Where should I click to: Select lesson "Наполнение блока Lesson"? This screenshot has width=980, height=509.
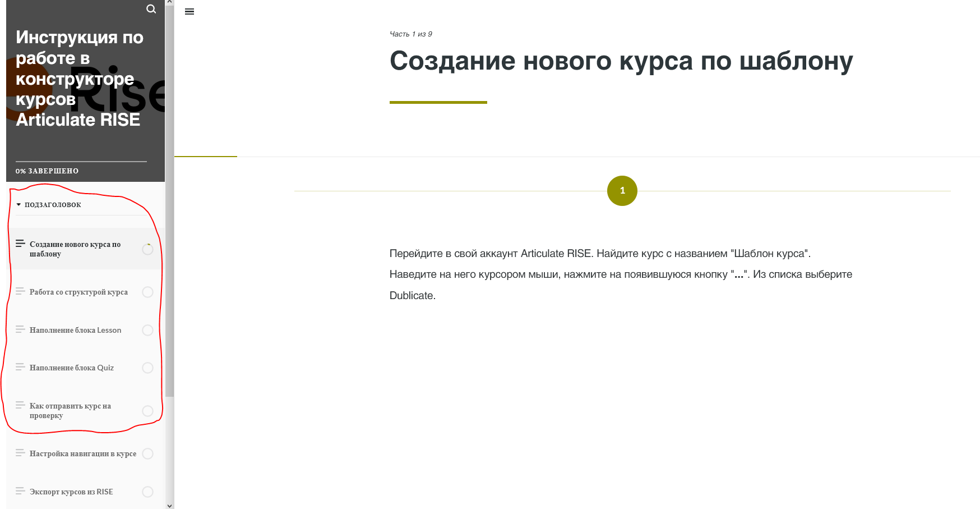(x=76, y=330)
